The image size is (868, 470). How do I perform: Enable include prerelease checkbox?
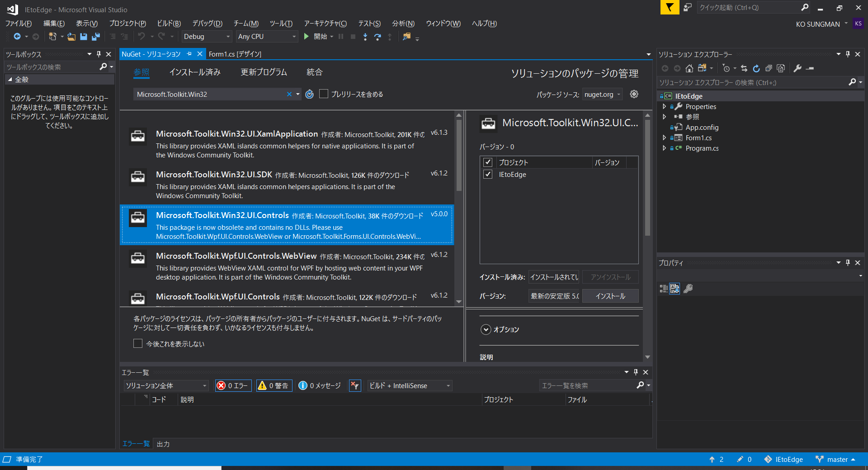click(x=324, y=94)
